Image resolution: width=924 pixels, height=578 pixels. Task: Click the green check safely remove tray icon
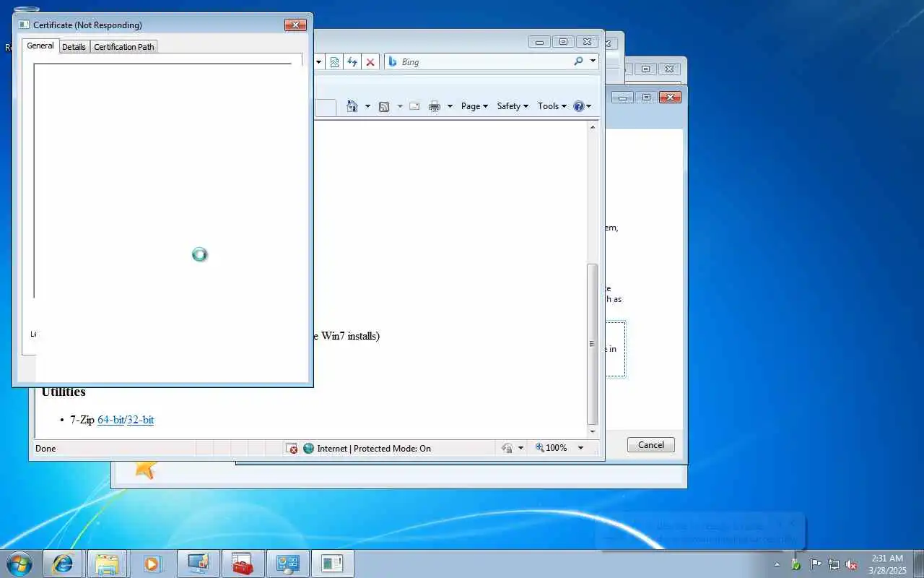pyautogui.click(x=796, y=564)
